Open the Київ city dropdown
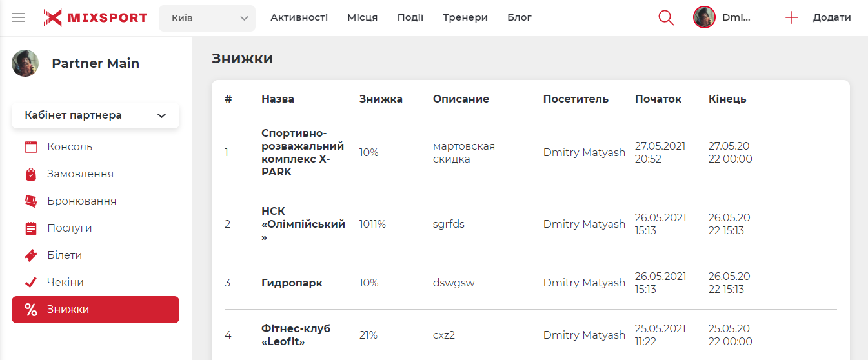 click(207, 18)
